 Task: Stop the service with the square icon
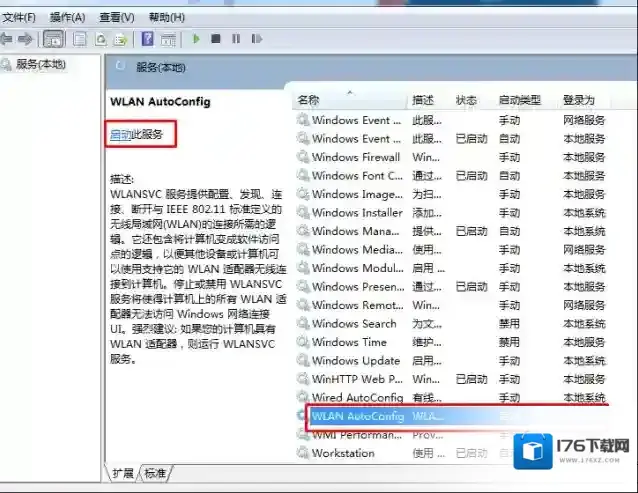point(216,39)
